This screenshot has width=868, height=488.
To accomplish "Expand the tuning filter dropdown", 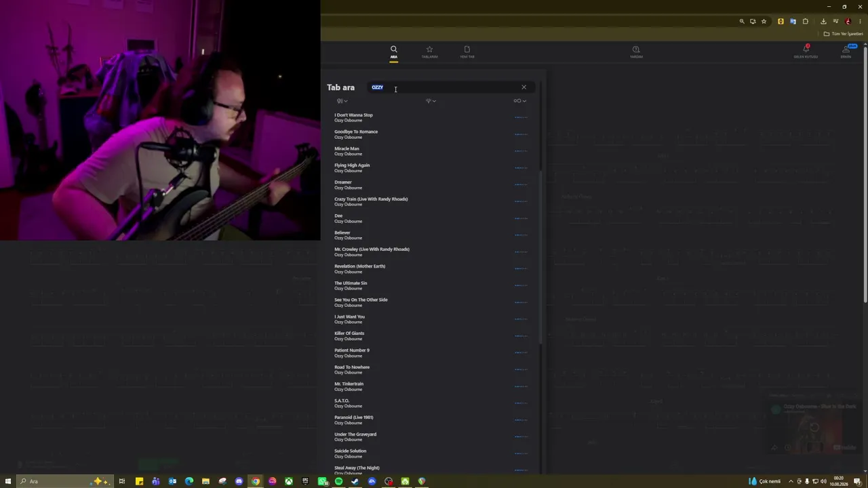I will tap(431, 101).
